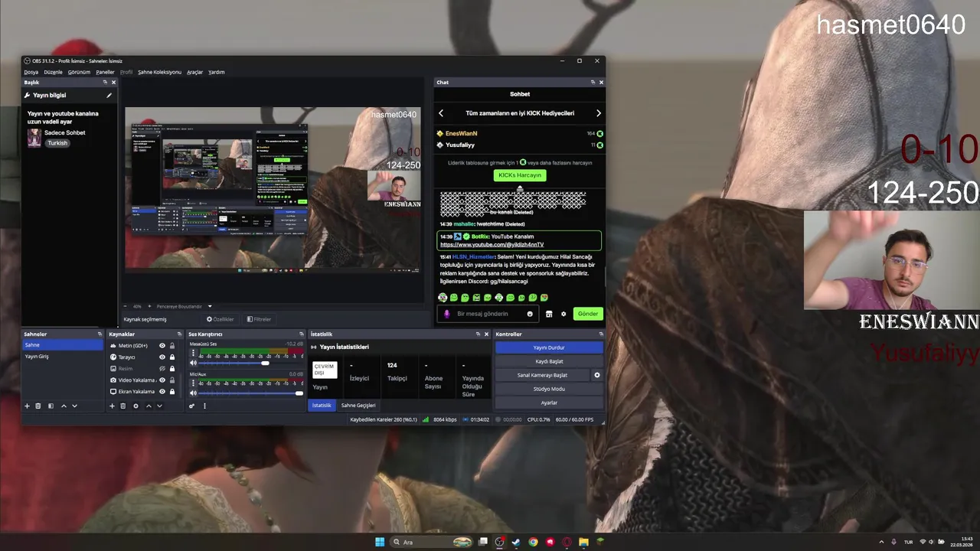Open chat settings gear icon
The width and height of the screenshot is (980, 551).
[563, 314]
